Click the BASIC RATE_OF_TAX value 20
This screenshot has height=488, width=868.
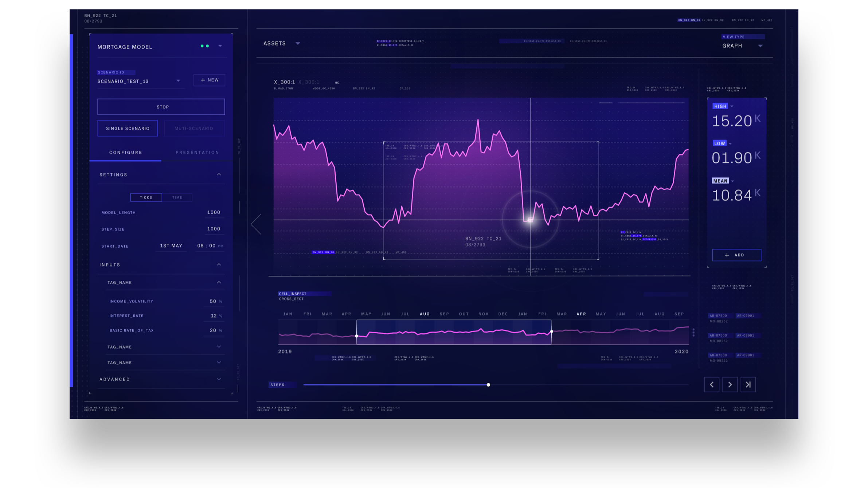tap(213, 330)
